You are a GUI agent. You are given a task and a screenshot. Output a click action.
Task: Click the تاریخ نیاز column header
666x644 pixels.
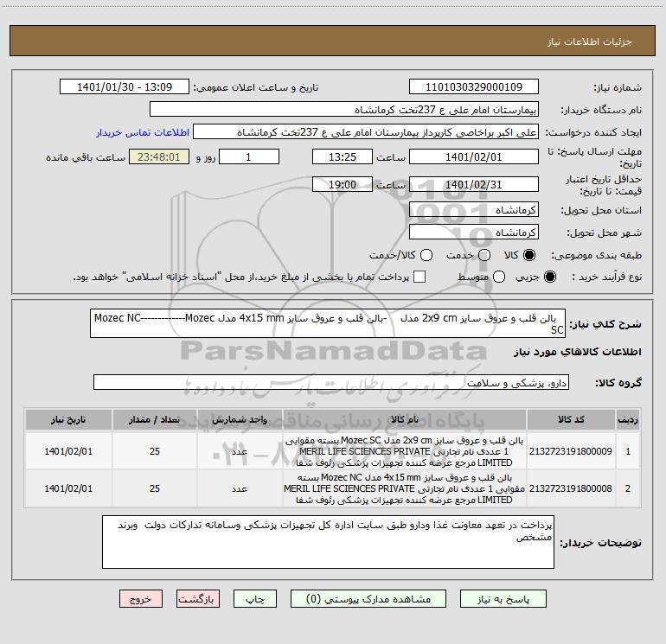tap(68, 420)
